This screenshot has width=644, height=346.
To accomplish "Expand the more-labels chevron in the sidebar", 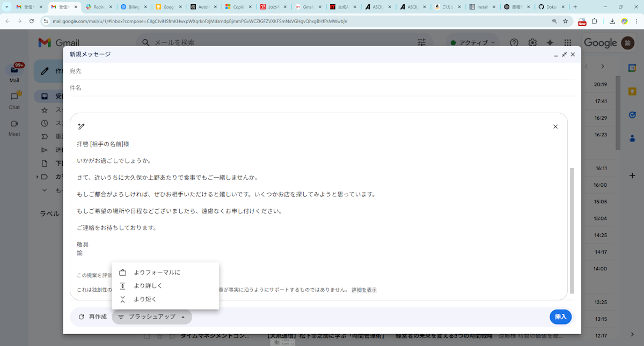I will click(45, 190).
